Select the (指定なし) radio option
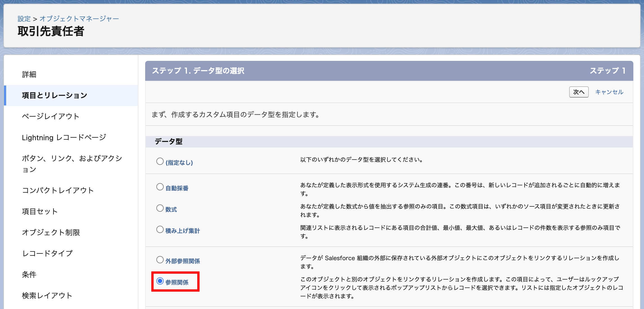The image size is (644, 309). 160,161
